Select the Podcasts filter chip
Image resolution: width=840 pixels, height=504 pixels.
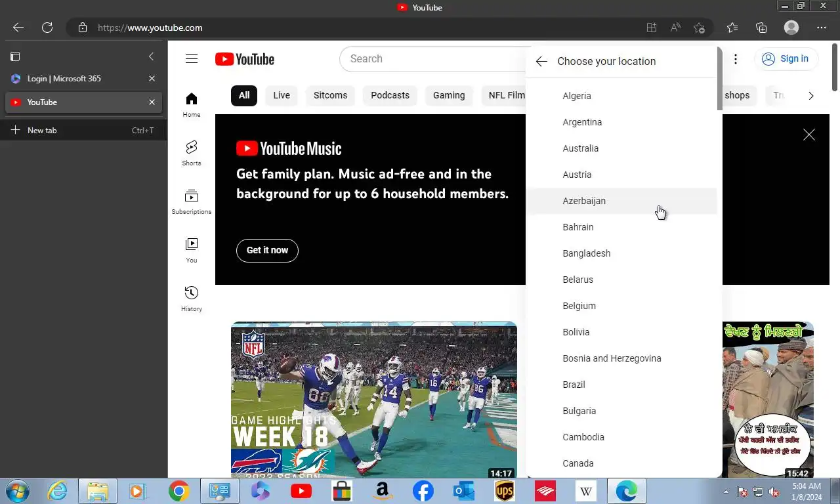390,95
